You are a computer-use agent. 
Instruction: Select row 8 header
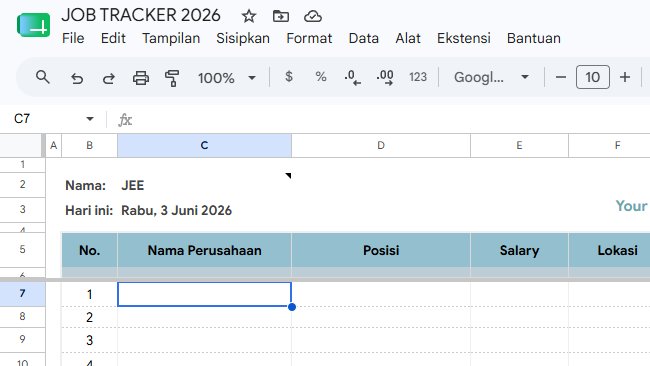(x=22, y=317)
